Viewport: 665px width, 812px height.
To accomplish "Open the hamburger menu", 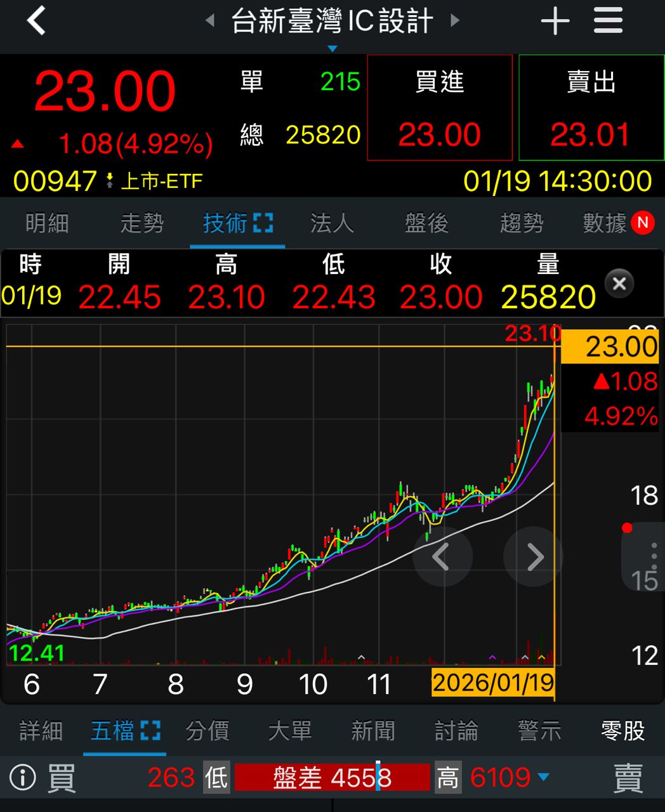I will pos(607,21).
